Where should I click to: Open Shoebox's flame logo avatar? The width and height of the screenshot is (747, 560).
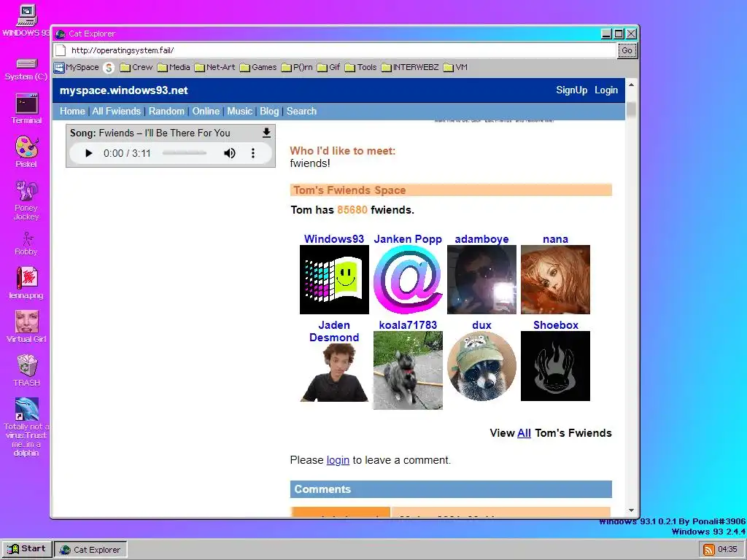(x=555, y=366)
